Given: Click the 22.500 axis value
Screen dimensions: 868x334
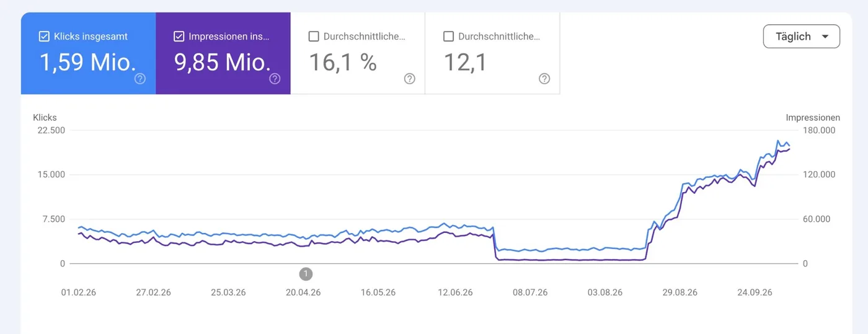Looking at the screenshot, I should (51, 130).
